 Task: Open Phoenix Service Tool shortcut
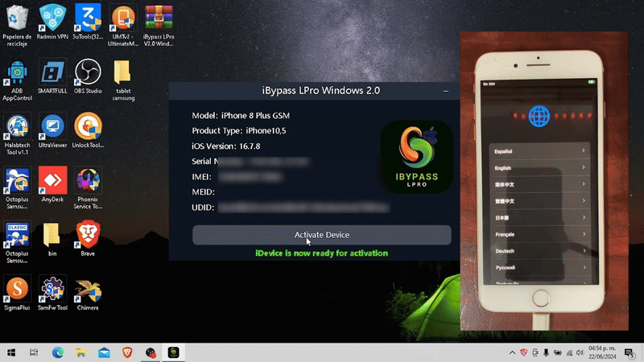[88, 188]
